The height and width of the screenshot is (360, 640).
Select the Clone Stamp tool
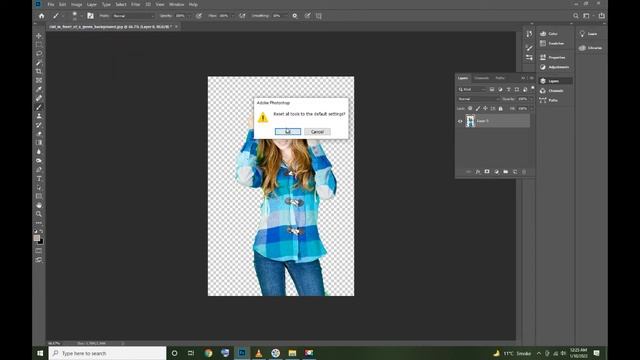(39, 116)
